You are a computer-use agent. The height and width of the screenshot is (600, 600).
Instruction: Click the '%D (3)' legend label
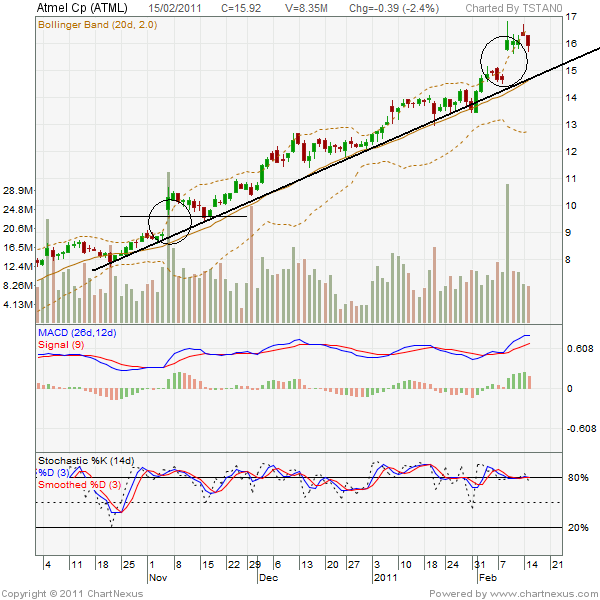tap(53, 473)
